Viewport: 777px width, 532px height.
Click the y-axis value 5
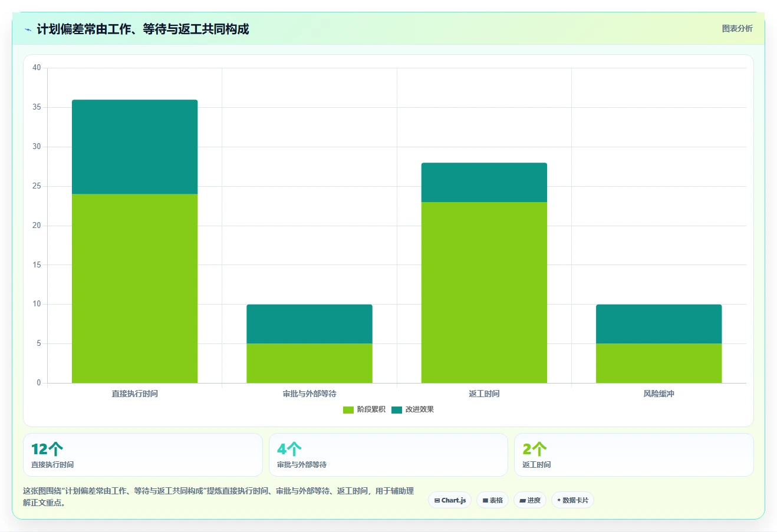39,343
